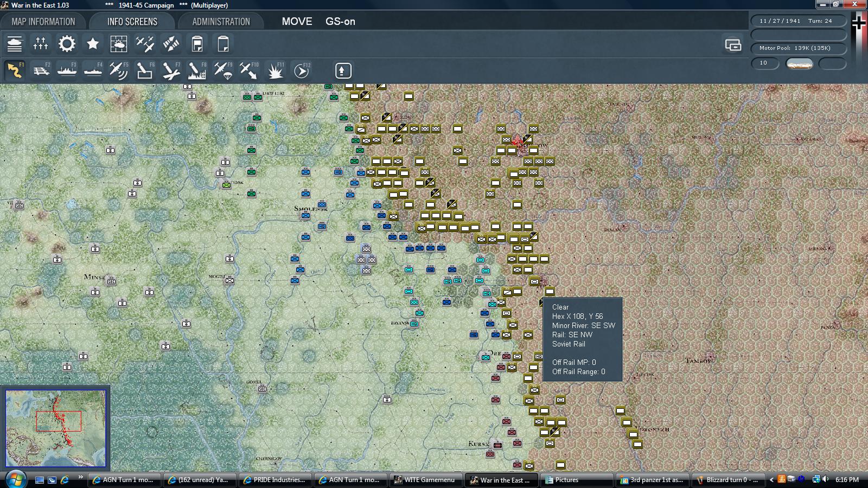The width and height of the screenshot is (868, 488).
Task: Switch to the Map Information tab
Action: tap(43, 22)
